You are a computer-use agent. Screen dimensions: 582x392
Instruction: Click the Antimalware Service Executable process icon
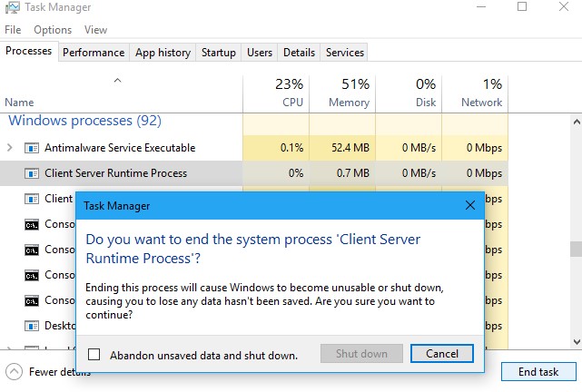[x=32, y=148]
